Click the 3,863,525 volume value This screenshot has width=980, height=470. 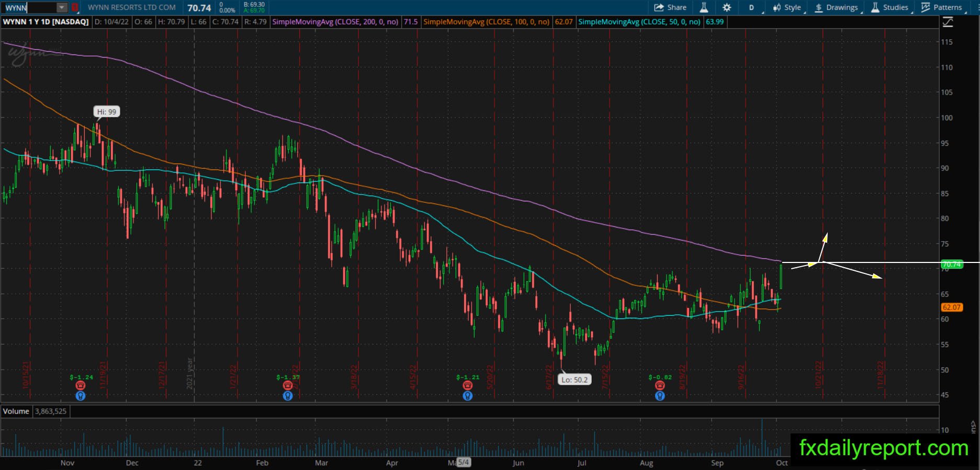tap(51, 411)
